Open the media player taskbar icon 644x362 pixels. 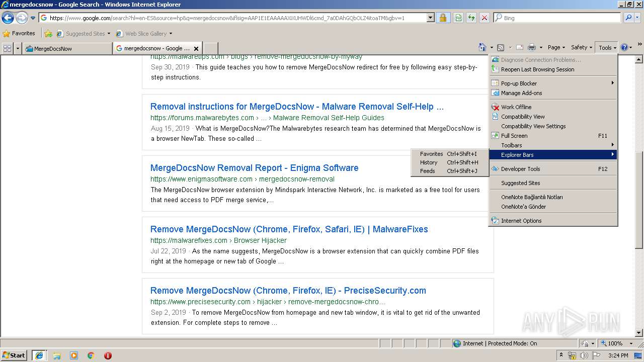[x=74, y=355]
